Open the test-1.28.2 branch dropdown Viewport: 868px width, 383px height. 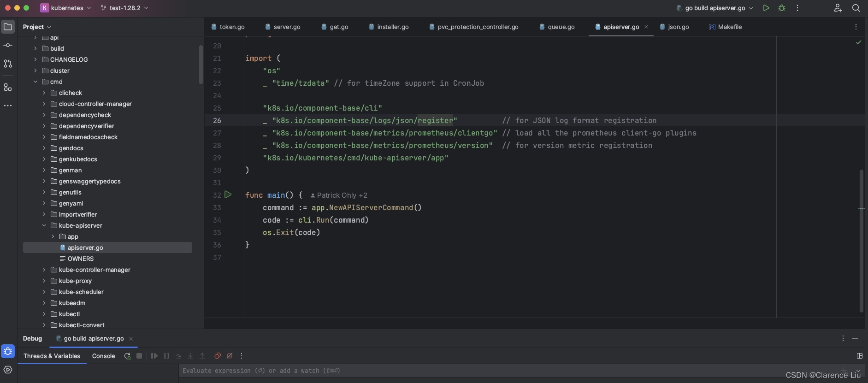pos(124,8)
